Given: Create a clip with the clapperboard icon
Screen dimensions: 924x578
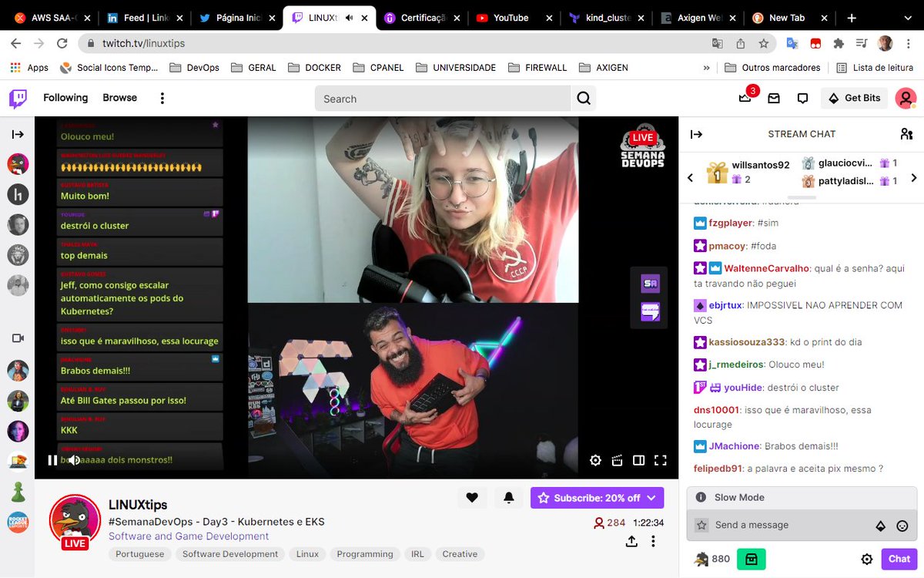Looking at the screenshot, I should click(x=617, y=460).
